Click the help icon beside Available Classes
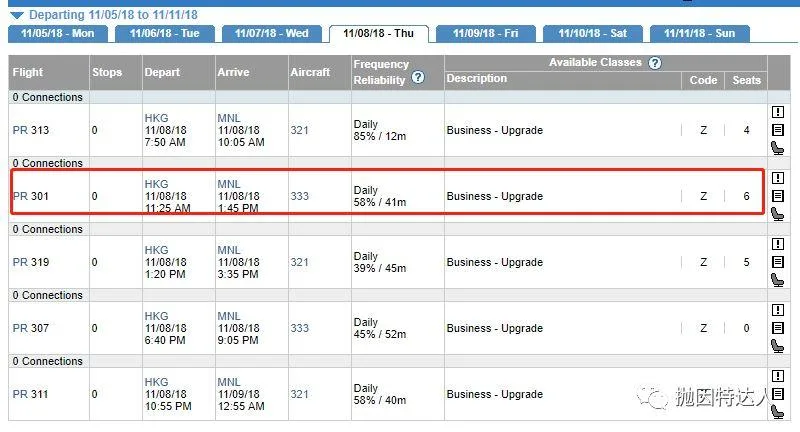The height and width of the screenshot is (432, 800). tap(655, 63)
